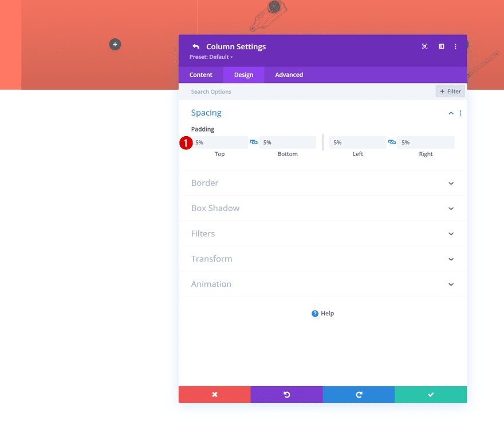504x432 pixels.
Task: Open the fullscreen editing icon in the header
Action: point(424,46)
